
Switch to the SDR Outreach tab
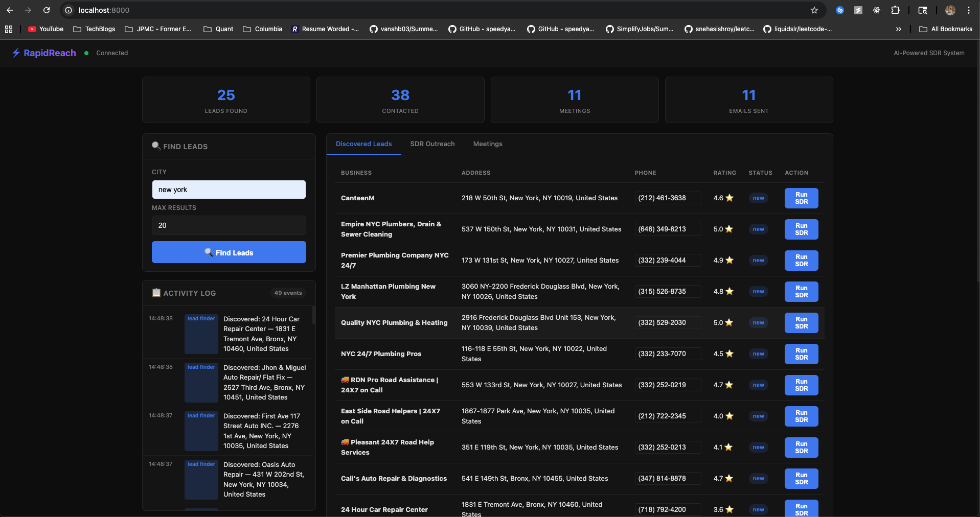point(432,144)
